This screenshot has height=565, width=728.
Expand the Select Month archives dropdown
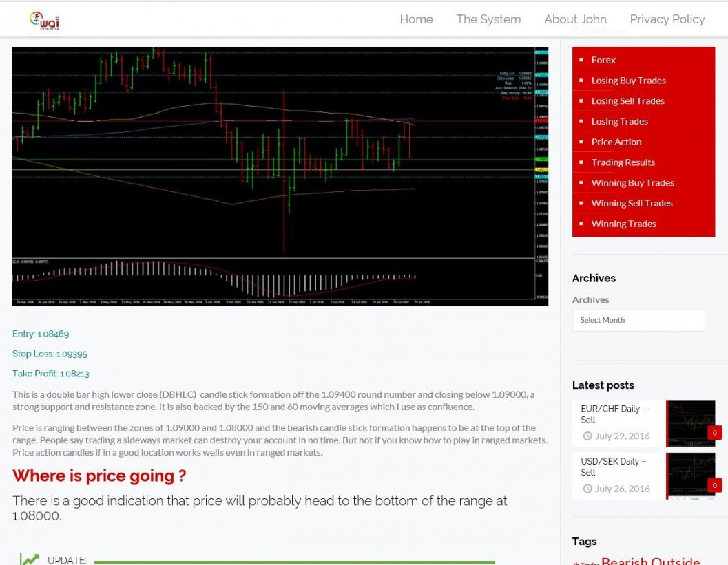point(639,320)
